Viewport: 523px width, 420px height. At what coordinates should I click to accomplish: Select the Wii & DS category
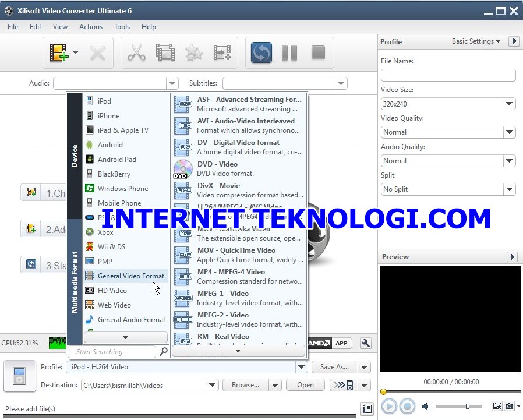[125, 247]
